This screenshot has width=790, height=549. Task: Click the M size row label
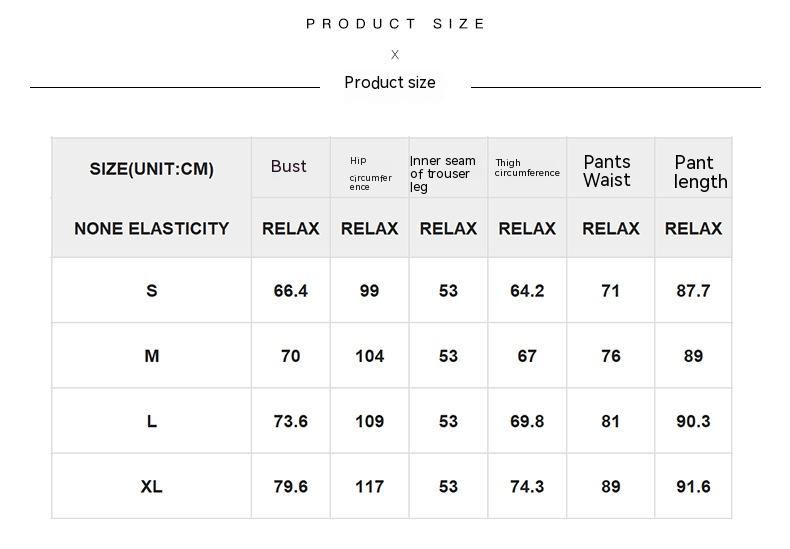coord(152,356)
